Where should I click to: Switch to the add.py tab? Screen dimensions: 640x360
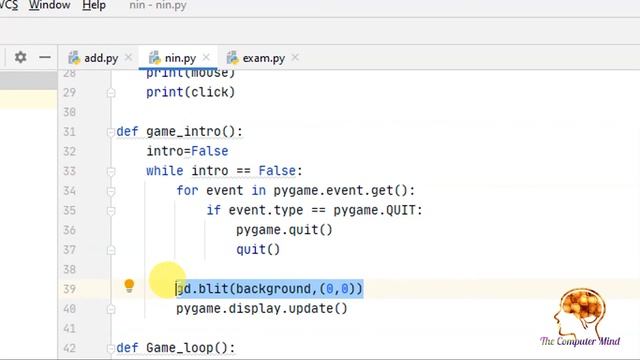[101, 58]
